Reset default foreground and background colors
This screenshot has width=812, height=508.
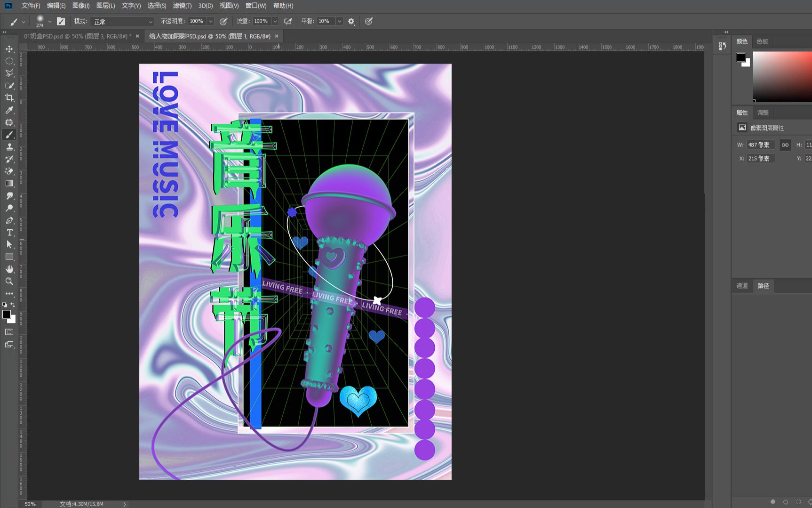pyautogui.click(x=5, y=305)
